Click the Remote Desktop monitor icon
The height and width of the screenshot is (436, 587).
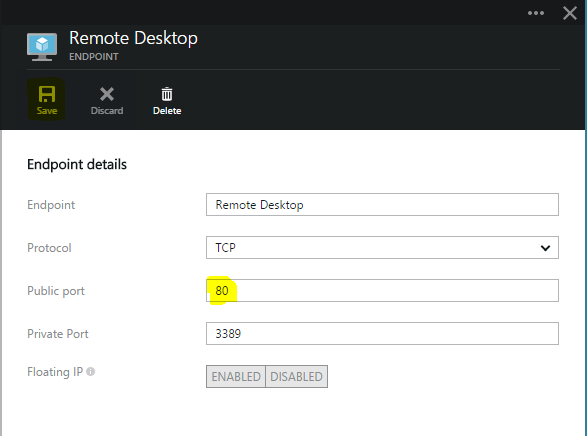pyautogui.click(x=42, y=47)
